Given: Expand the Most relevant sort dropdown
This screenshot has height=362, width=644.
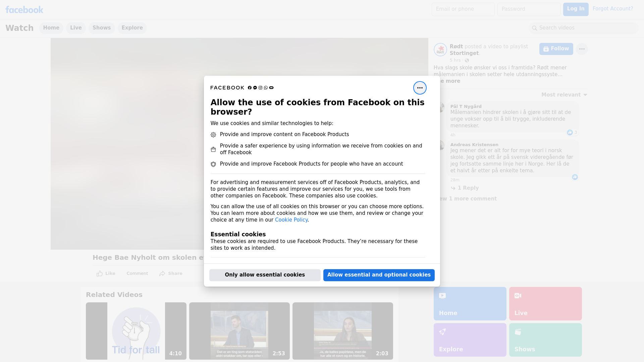Looking at the screenshot, I should tap(564, 95).
